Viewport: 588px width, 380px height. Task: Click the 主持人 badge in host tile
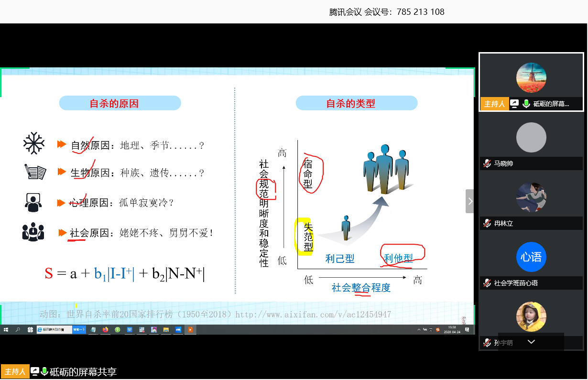point(494,104)
